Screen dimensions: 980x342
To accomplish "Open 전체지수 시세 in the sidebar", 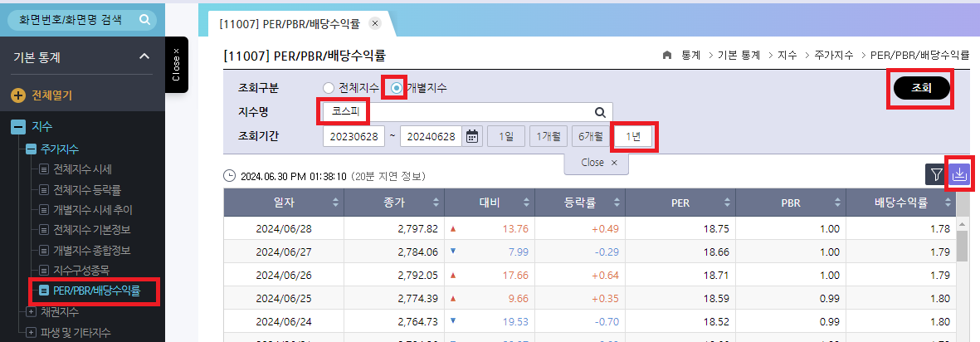I will coord(82,169).
